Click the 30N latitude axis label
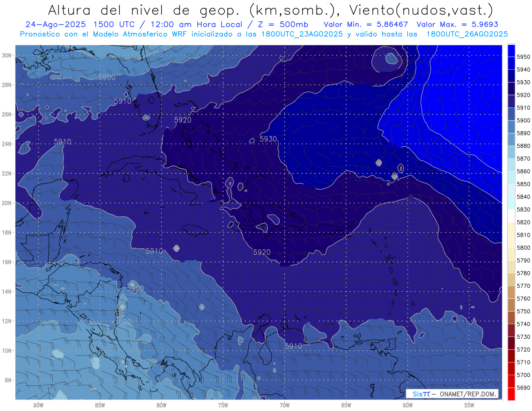Image resolution: width=532 pixels, height=411 pixels. [7, 55]
